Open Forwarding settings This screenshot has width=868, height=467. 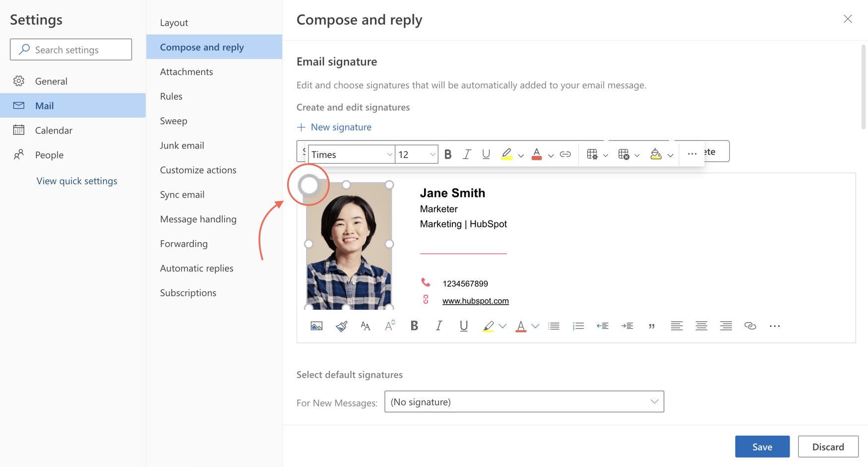pos(214,244)
